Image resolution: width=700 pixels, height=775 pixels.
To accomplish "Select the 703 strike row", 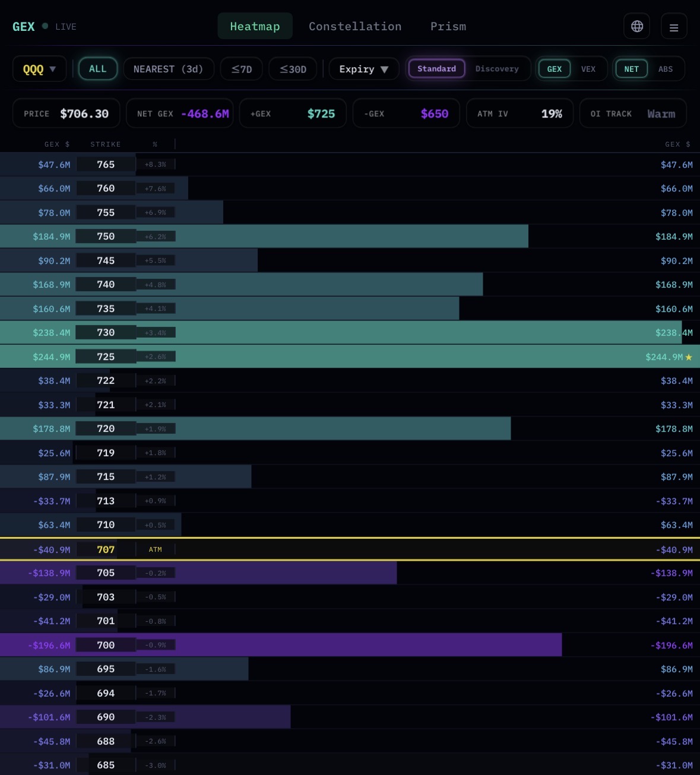I will tap(350, 597).
